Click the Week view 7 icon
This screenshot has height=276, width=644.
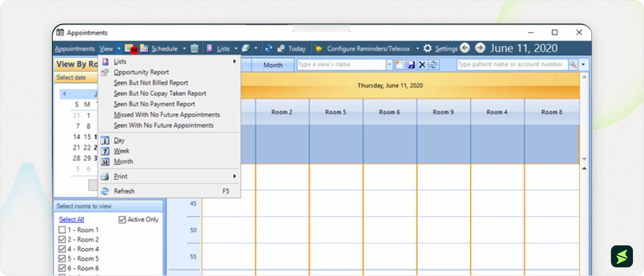(x=105, y=151)
